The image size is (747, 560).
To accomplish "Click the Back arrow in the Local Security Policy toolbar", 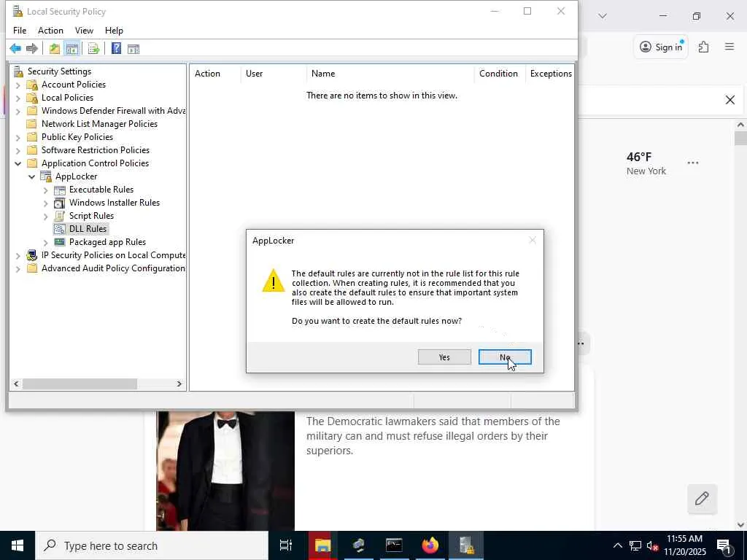I will coord(15,49).
